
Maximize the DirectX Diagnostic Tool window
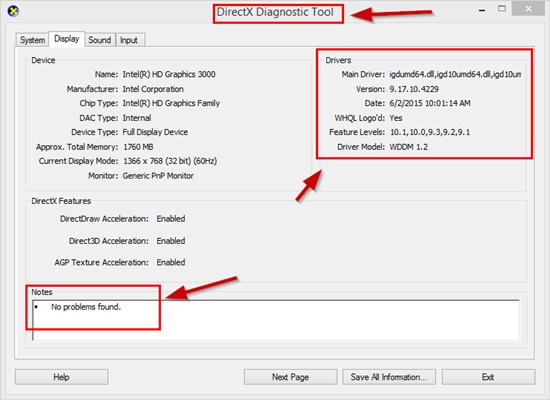pyautogui.click(x=502, y=9)
